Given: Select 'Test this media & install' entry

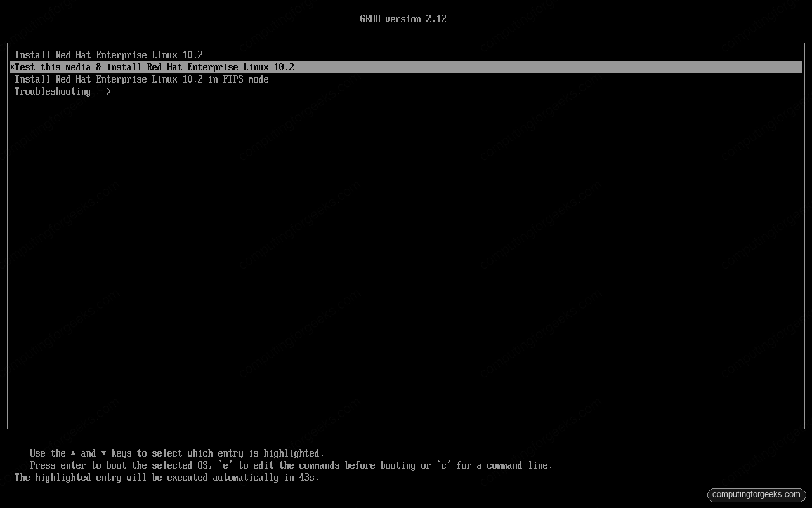Looking at the screenshot, I should click(406, 67).
